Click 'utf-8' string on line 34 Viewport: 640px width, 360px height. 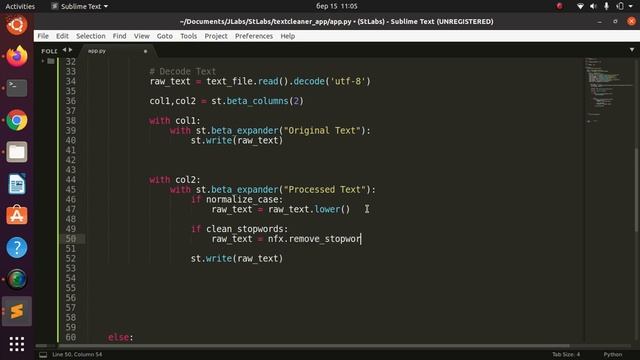pos(348,81)
